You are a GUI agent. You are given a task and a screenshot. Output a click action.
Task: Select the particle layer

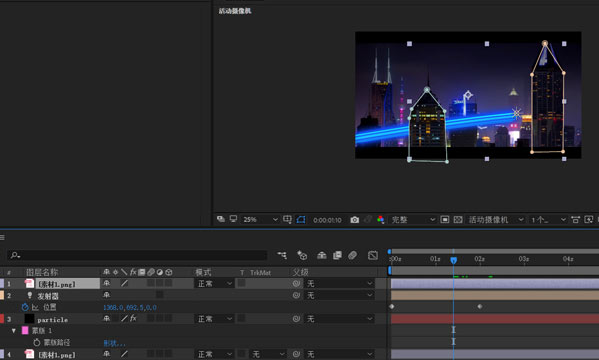coord(53,319)
